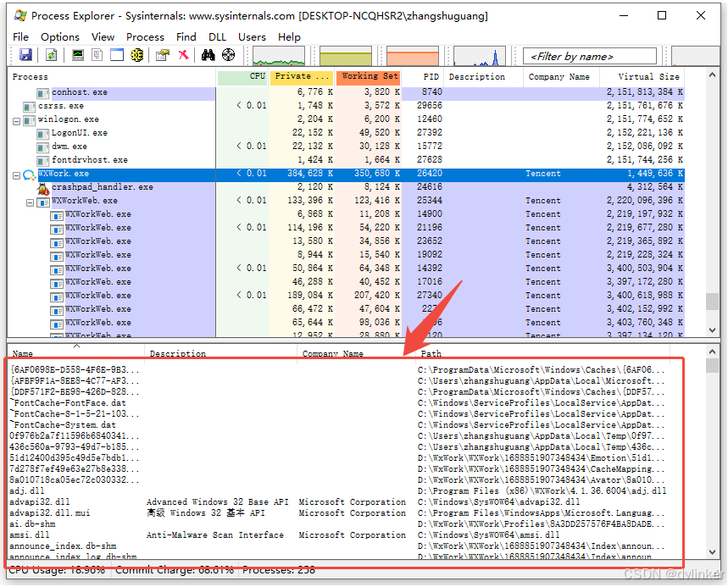Click the LogonUI.exe process icon

tap(43, 134)
